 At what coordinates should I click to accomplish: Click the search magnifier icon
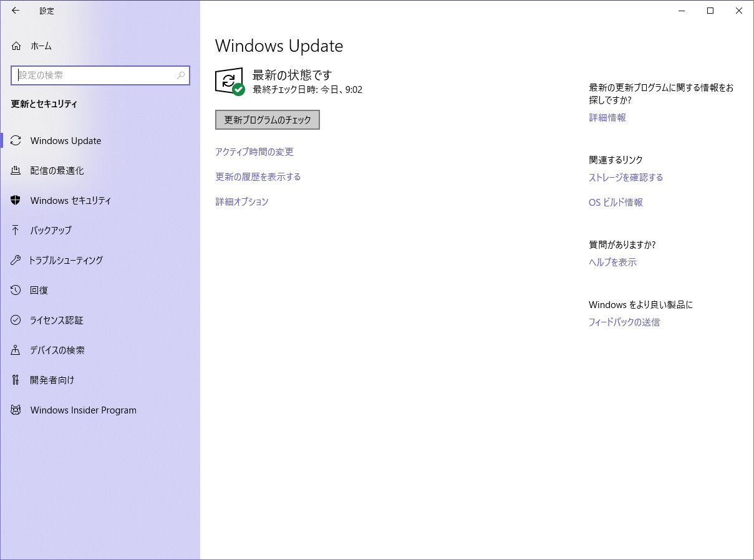tap(181, 75)
